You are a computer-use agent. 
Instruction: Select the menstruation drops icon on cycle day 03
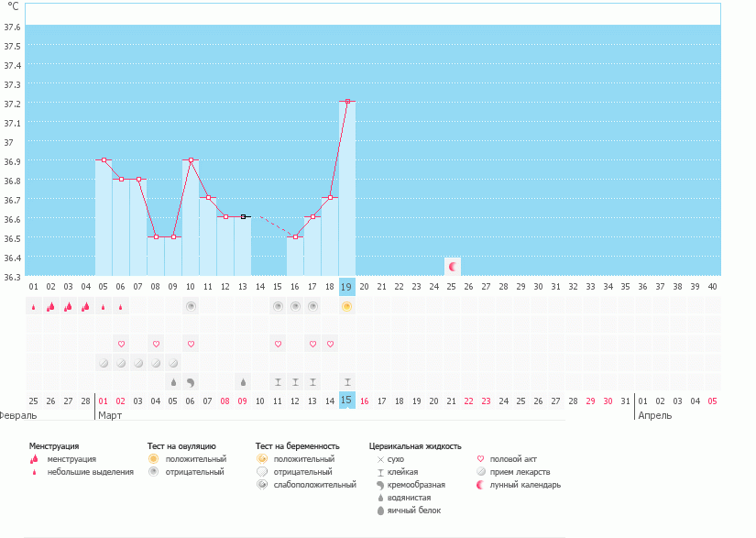point(69,306)
